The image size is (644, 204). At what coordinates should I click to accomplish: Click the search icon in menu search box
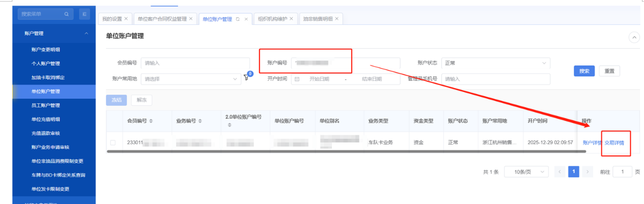pyautogui.click(x=66, y=14)
